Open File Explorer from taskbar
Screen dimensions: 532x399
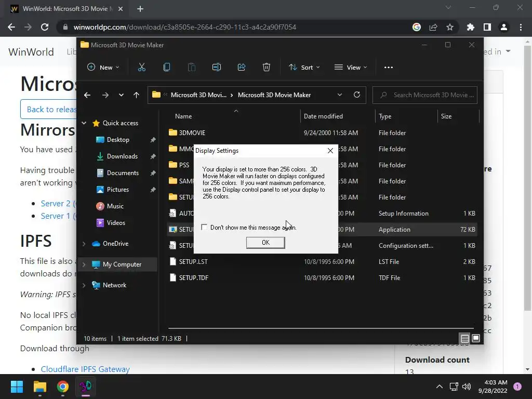pos(39,387)
